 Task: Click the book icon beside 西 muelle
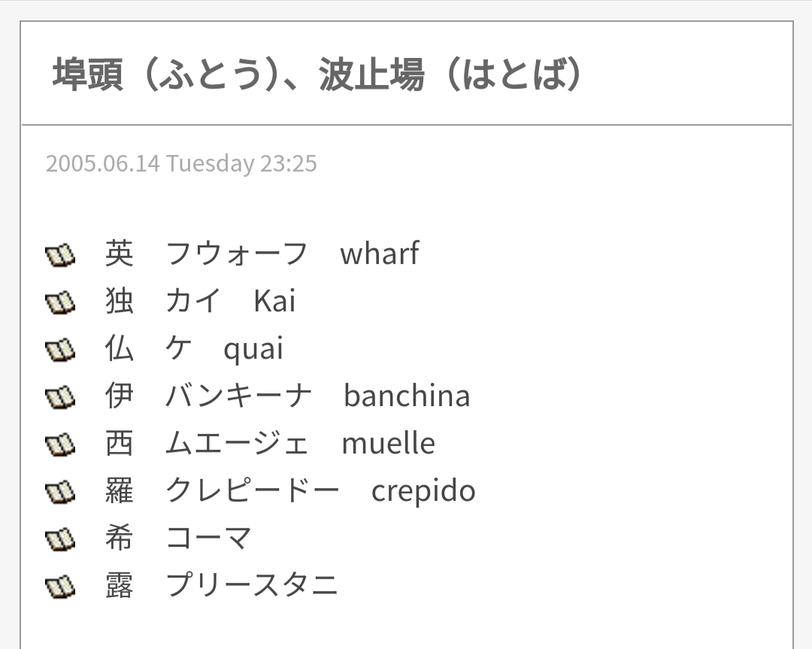pyautogui.click(x=60, y=444)
